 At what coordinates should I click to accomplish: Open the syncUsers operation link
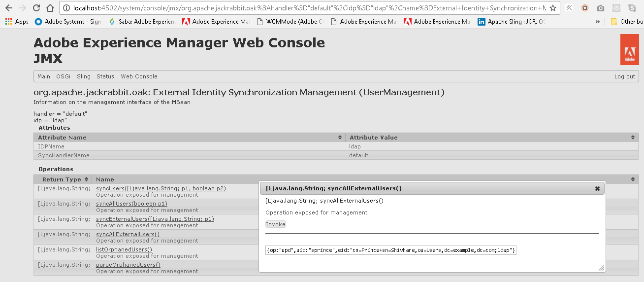tap(161, 188)
